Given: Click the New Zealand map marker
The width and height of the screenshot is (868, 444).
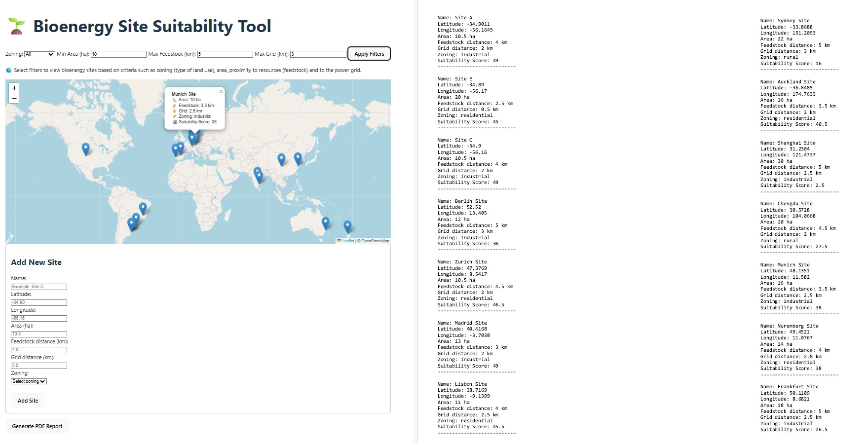Looking at the screenshot, I should pos(347,225).
